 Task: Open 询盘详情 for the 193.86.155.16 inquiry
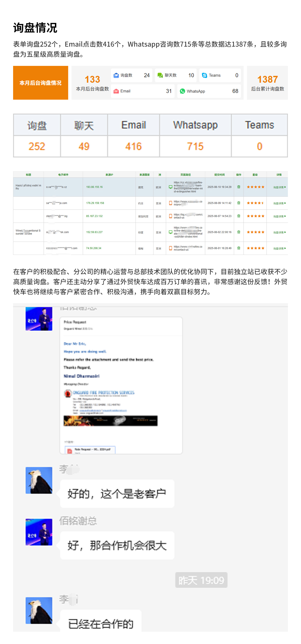[x=280, y=187]
